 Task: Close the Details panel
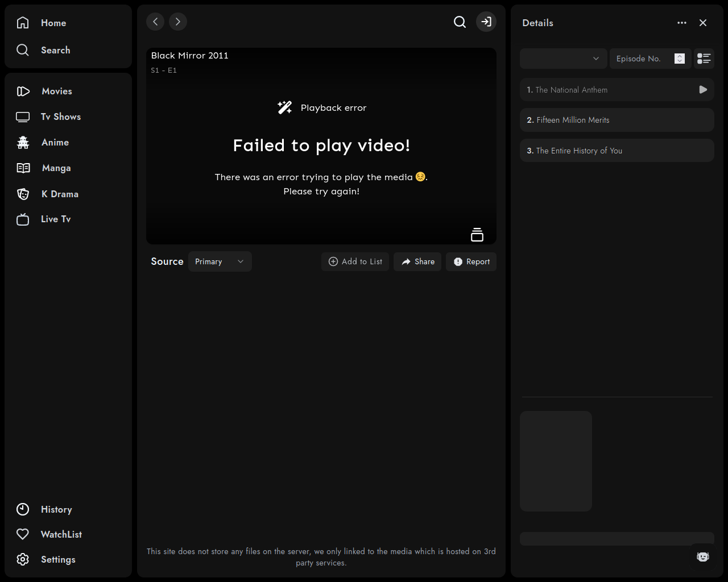click(x=703, y=23)
